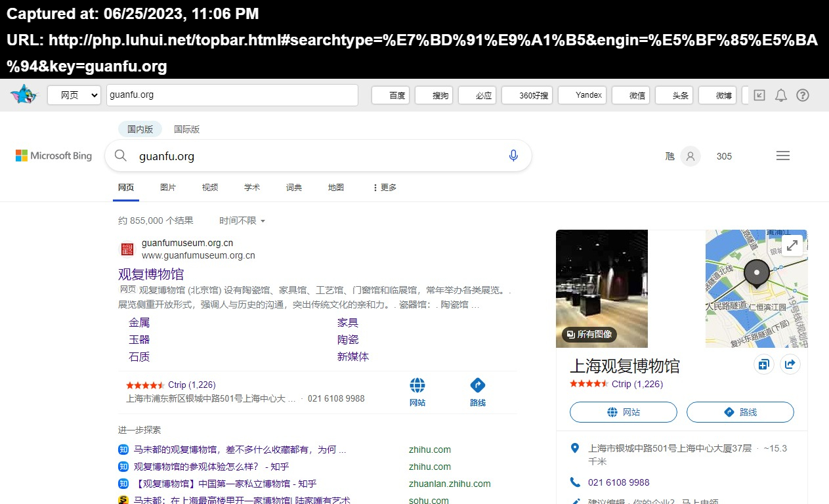Search with 360好搜 button

[x=527, y=95]
